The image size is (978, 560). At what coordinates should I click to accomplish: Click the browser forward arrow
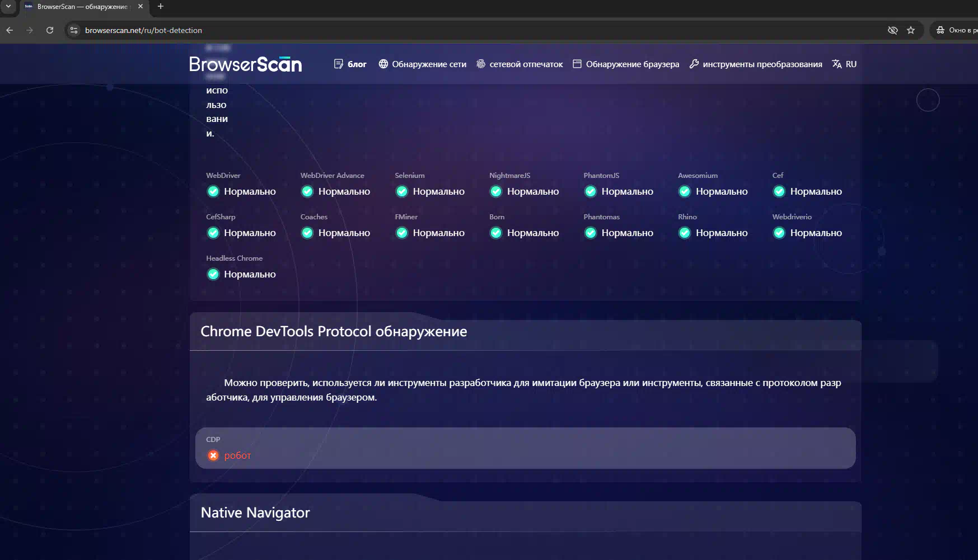coord(30,30)
